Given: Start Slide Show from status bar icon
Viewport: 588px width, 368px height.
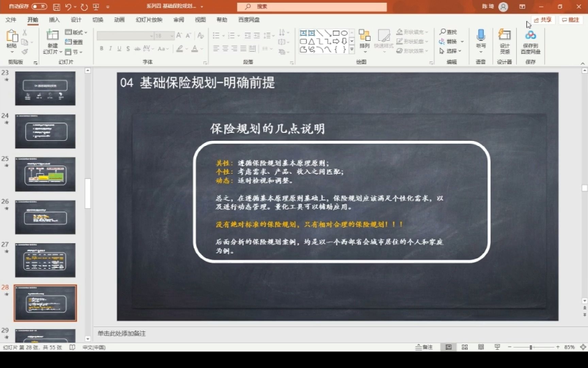Looking at the screenshot, I should coord(497,347).
